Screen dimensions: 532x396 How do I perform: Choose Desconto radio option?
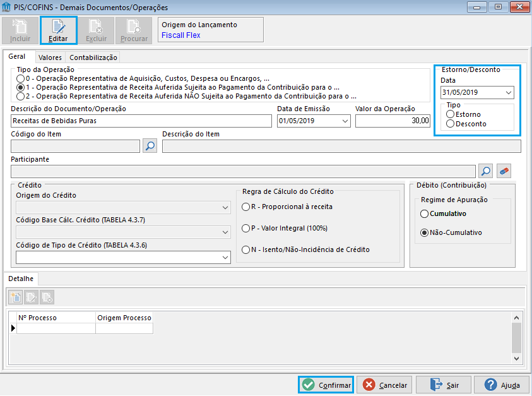[x=450, y=124]
